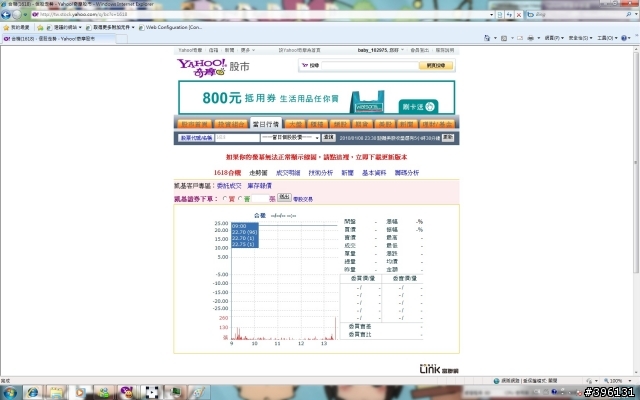Screen dimensions: 640x400
Task: Open the 工具(O) Tools menu
Action: (x=607, y=38)
